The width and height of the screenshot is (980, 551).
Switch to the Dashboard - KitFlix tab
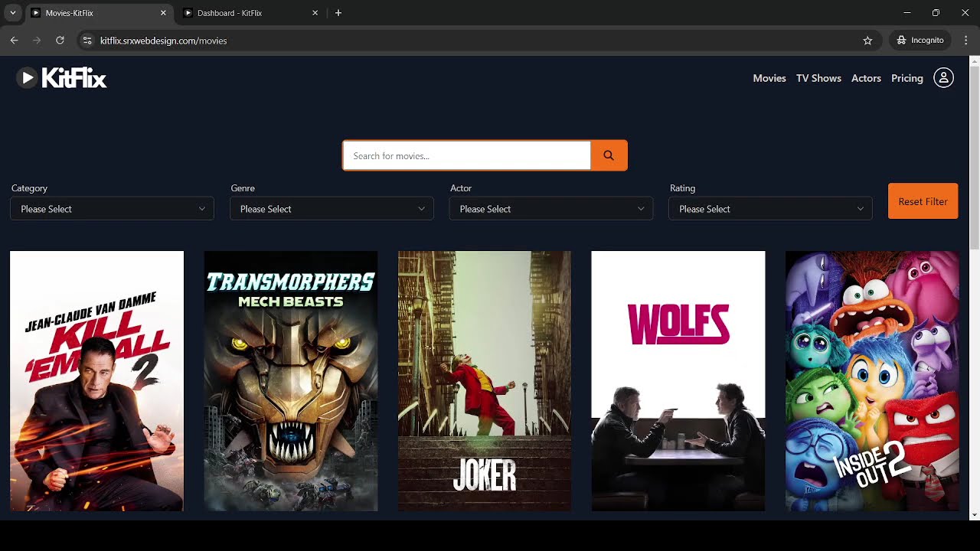251,13
